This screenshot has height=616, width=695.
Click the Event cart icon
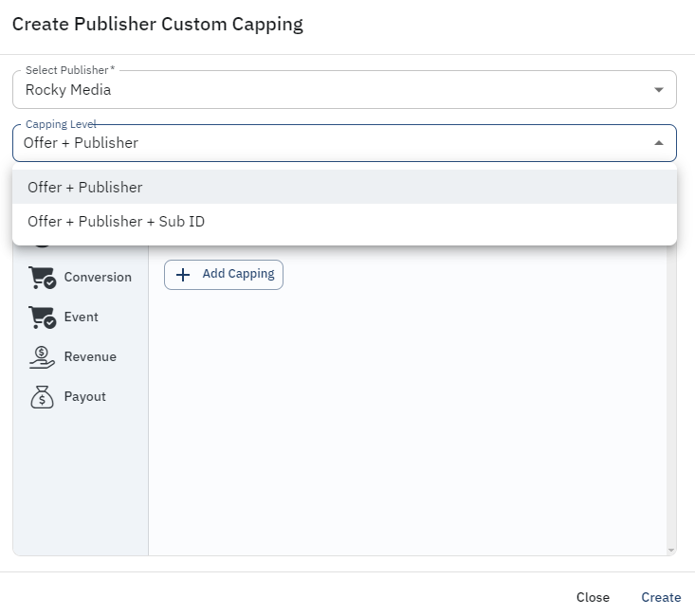click(x=42, y=317)
